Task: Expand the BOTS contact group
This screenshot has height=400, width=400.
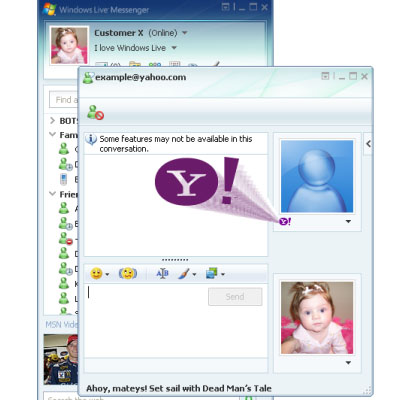Action: click(x=52, y=120)
